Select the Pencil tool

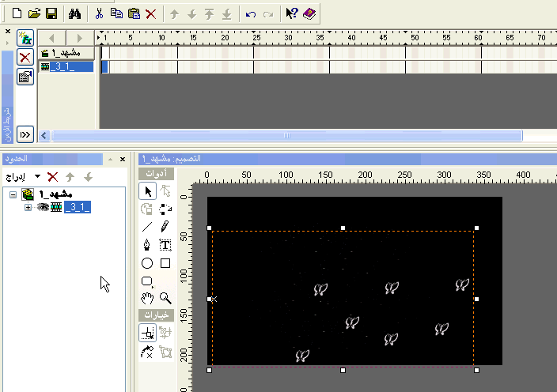coord(165,227)
